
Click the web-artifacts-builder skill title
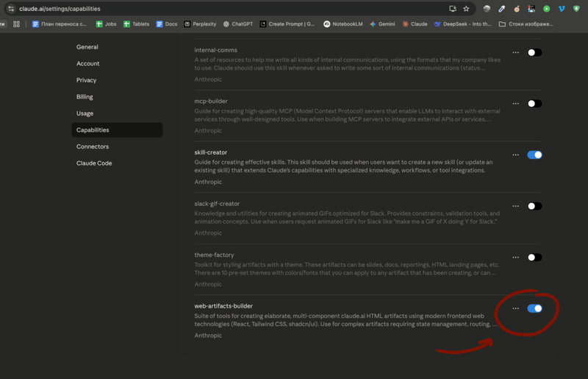(223, 306)
